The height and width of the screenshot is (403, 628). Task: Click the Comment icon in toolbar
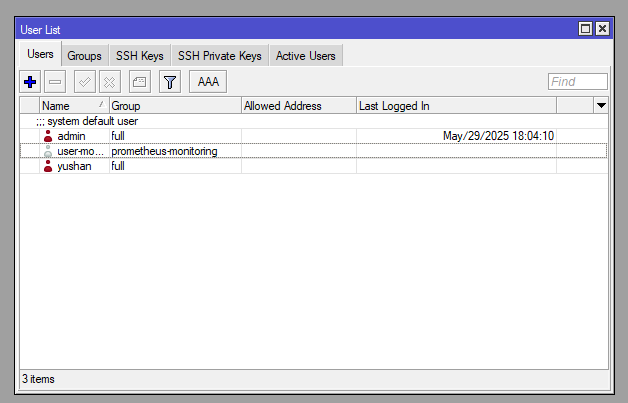tap(140, 82)
